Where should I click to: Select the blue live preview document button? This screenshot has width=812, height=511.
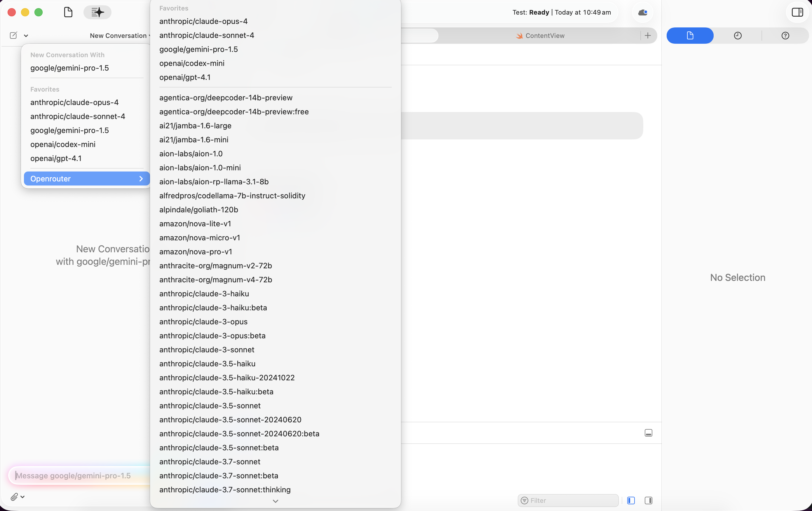690,36
